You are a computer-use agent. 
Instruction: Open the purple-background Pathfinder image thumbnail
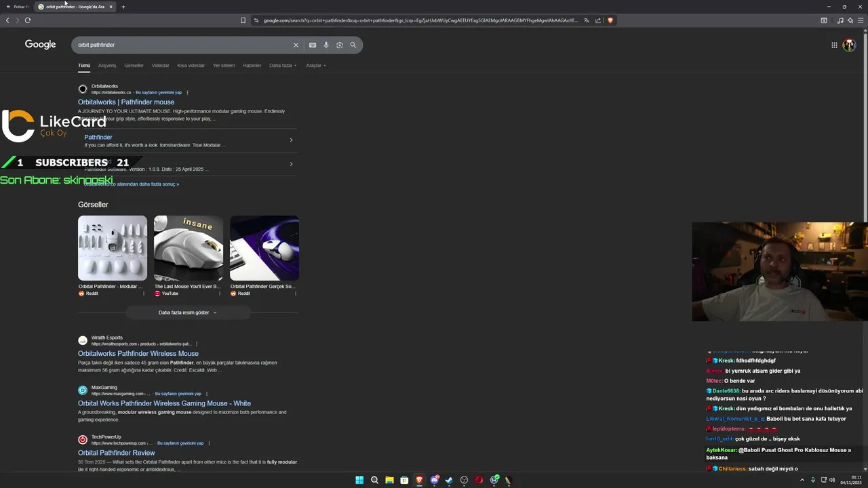click(x=264, y=248)
